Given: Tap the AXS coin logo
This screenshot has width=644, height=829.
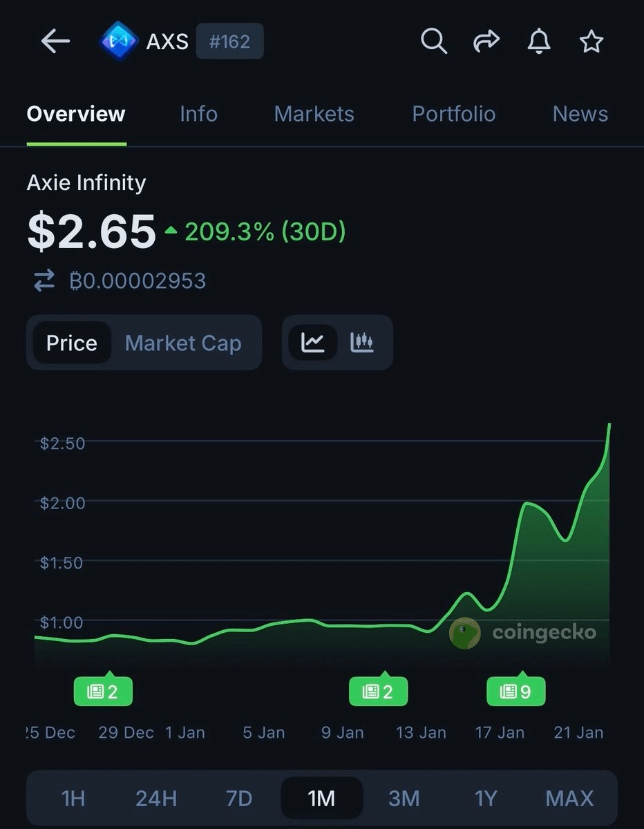Looking at the screenshot, I should tap(119, 41).
